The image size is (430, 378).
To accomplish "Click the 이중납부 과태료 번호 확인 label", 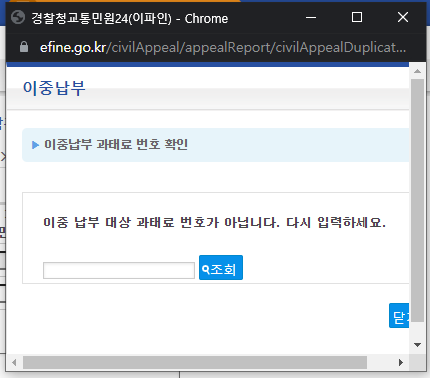I will pos(116,145).
